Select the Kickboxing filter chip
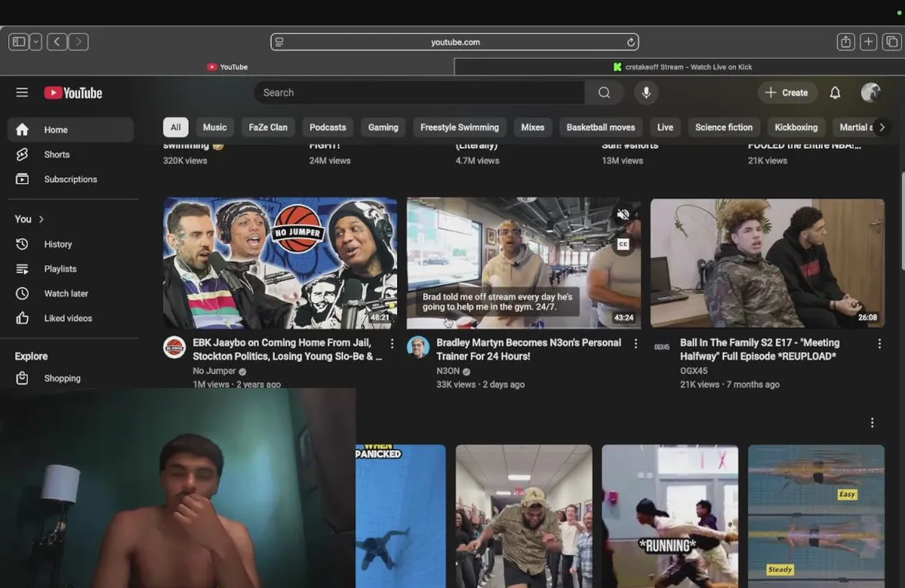This screenshot has height=588, width=905. (x=796, y=127)
